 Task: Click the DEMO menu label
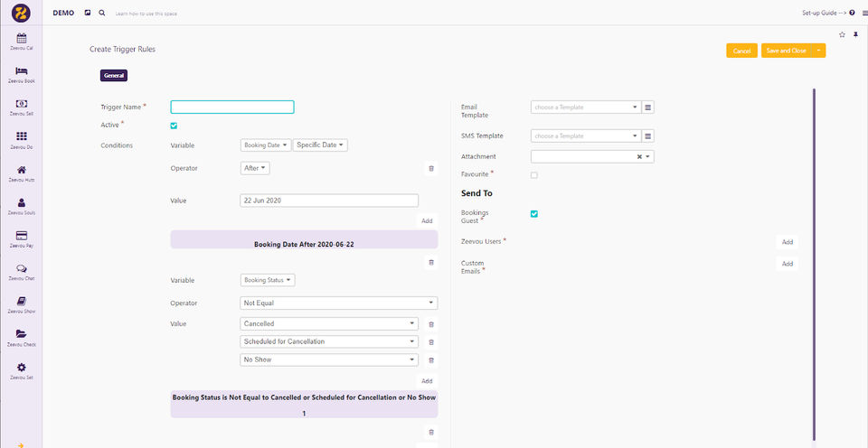63,13
